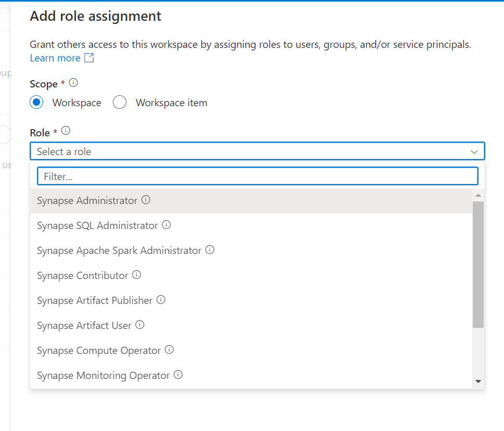The image size is (504, 431).
Task: Click the external link icon after Learn more
Action: pos(89,58)
